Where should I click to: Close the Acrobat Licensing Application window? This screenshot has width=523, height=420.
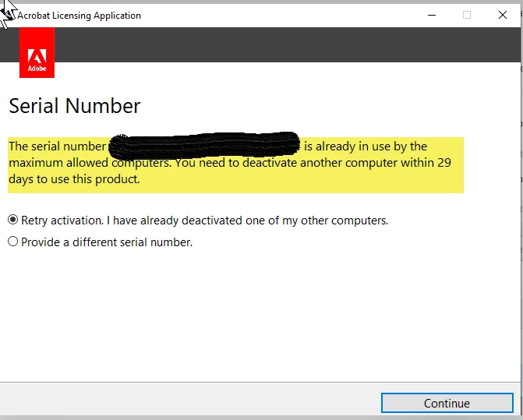point(502,15)
